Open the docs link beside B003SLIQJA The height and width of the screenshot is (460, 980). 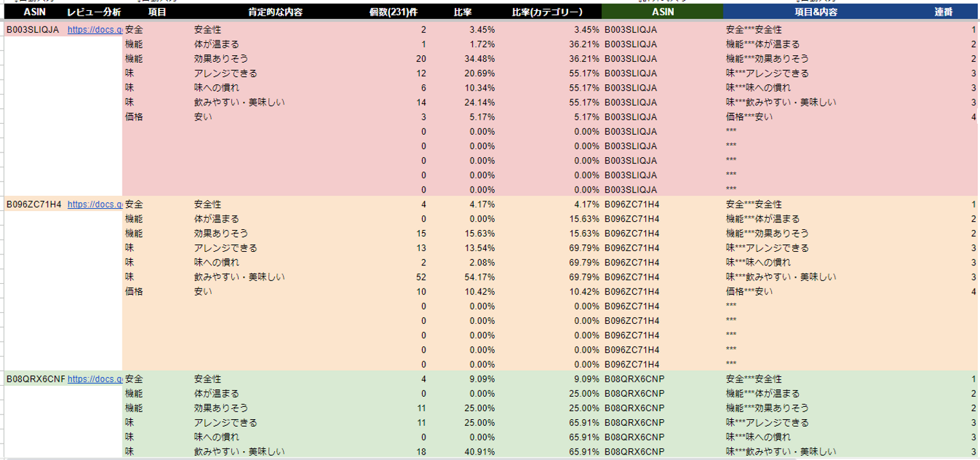click(95, 30)
